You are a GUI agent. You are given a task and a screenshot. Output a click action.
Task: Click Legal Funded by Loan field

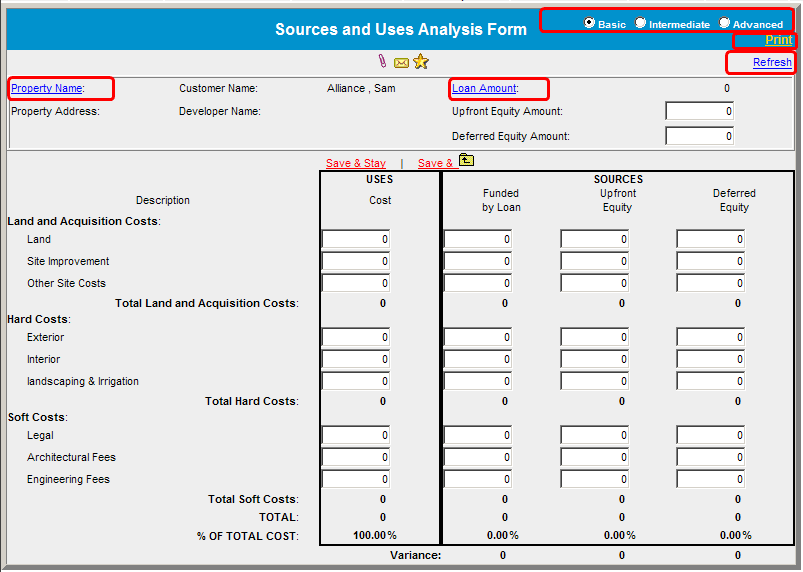coord(478,435)
